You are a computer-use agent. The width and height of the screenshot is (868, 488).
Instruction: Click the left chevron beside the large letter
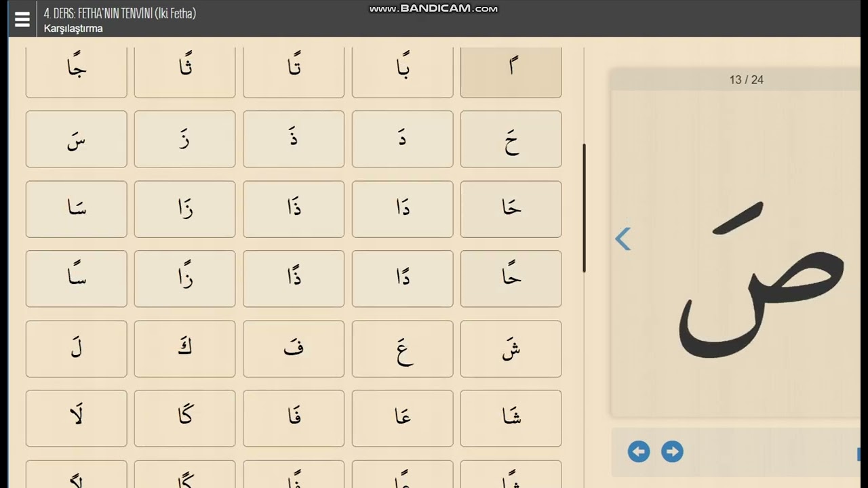tap(623, 239)
